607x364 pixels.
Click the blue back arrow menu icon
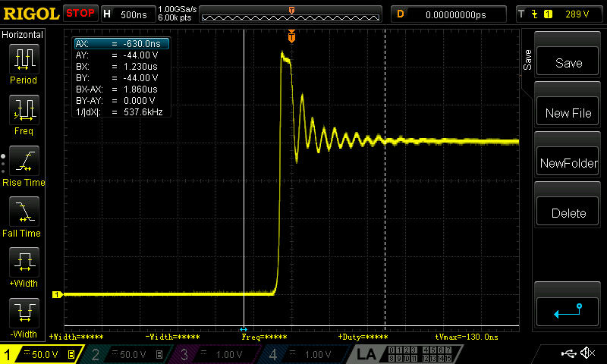click(568, 312)
